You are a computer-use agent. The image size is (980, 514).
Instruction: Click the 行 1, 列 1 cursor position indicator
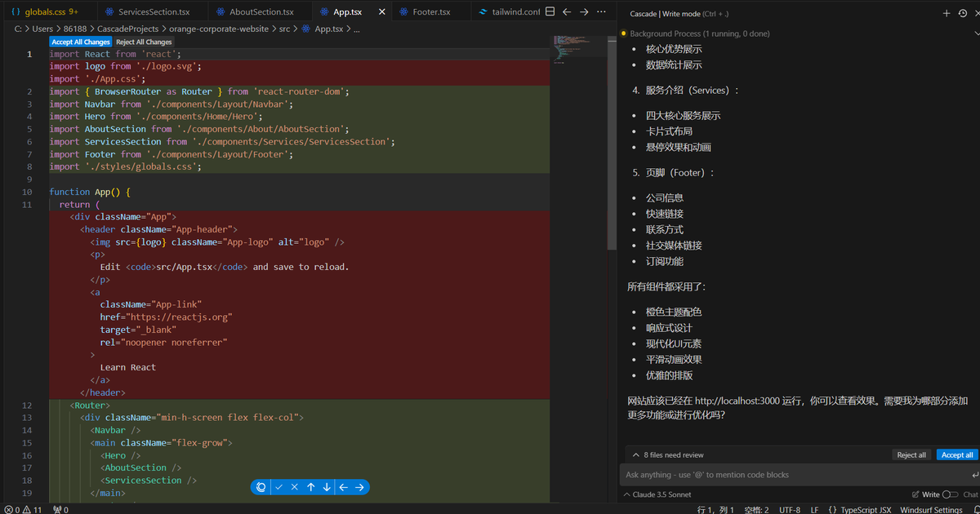pyautogui.click(x=715, y=509)
